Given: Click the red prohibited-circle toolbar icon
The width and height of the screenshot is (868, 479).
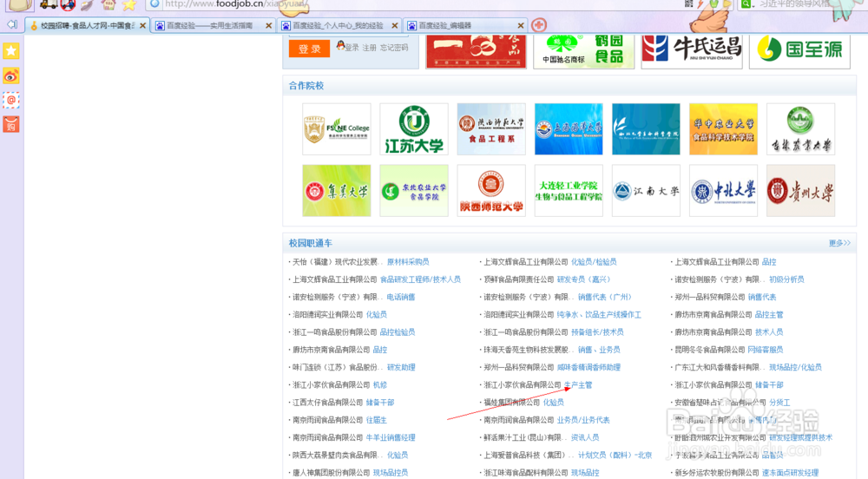Looking at the screenshot, I should pos(68,5).
